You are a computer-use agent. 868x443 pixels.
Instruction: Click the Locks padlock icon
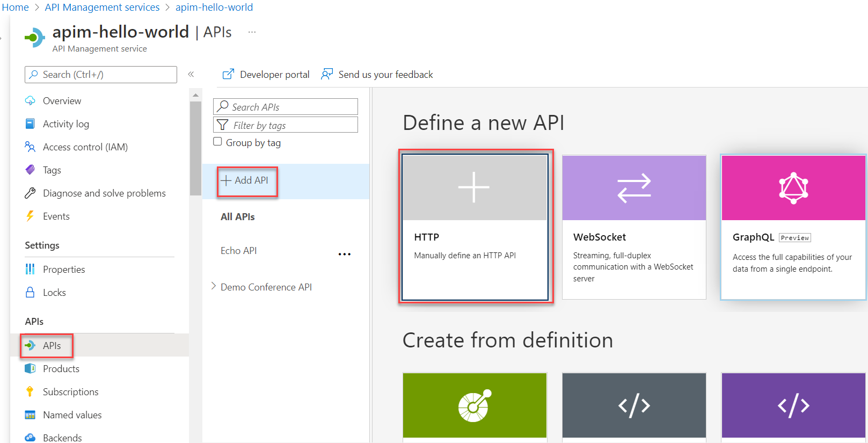(30, 292)
